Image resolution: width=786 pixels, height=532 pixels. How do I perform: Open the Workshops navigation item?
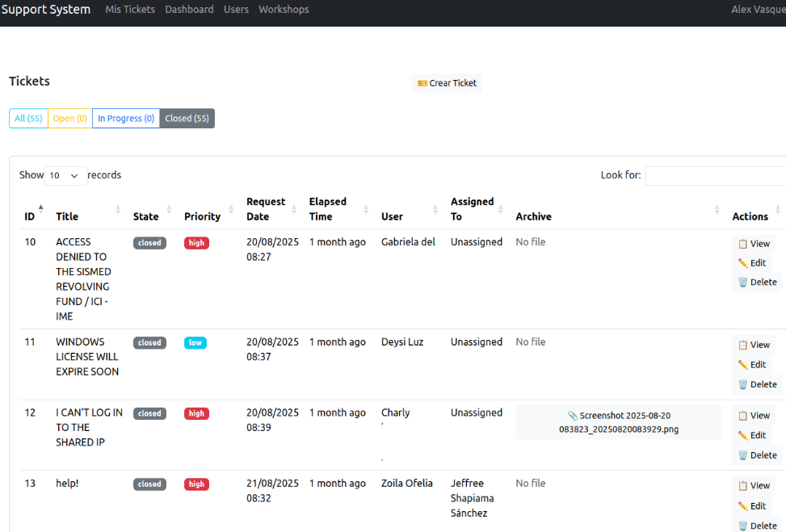284,10
